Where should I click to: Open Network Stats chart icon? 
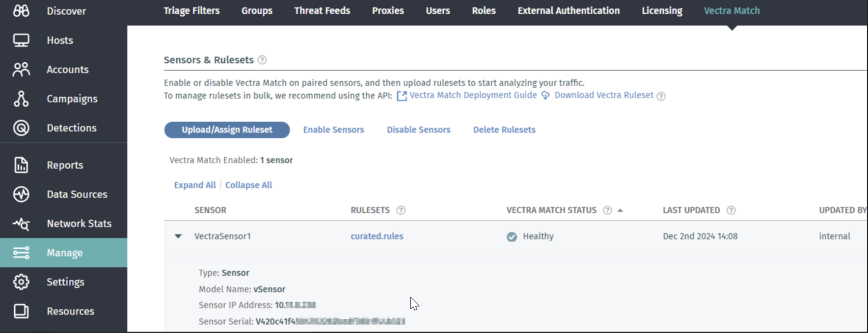coord(21,224)
